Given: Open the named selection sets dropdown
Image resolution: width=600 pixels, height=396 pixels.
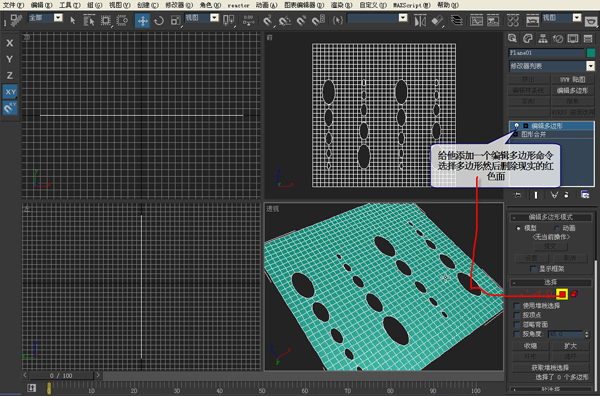Looking at the screenshot, I should point(403,18).
